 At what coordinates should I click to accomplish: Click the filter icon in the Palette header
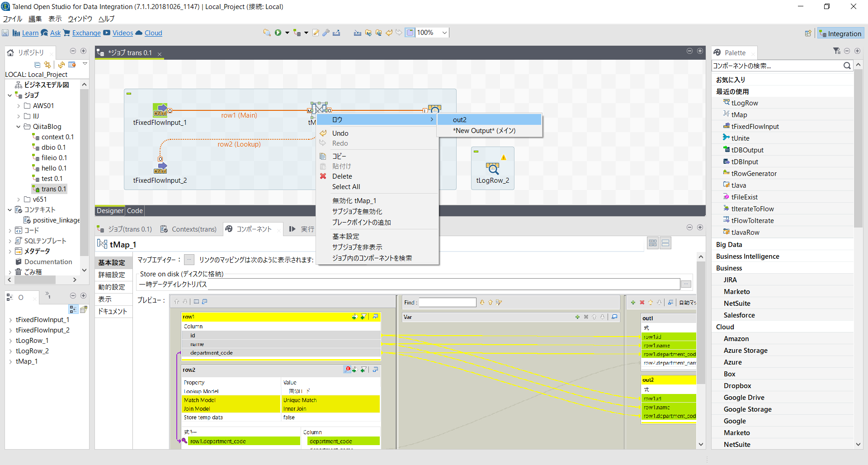pyautogui.click(x=836, y=51)
